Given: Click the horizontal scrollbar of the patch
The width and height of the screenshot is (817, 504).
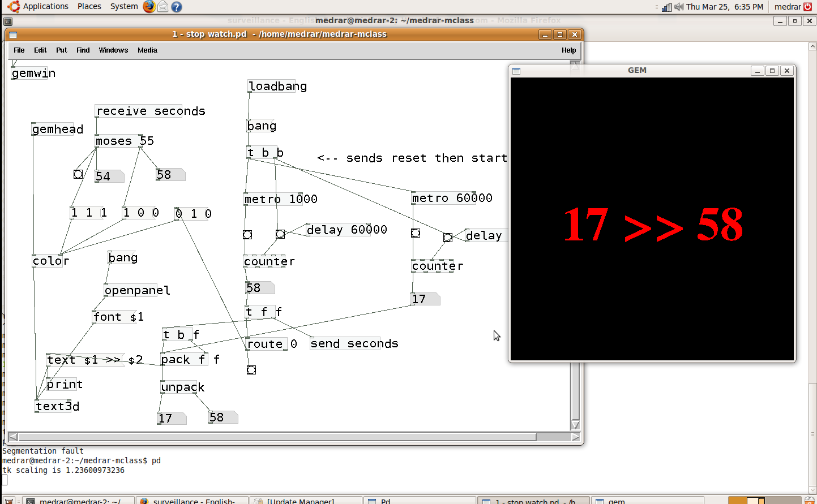Looking at the screenshot, I should [x=277, y=437].
